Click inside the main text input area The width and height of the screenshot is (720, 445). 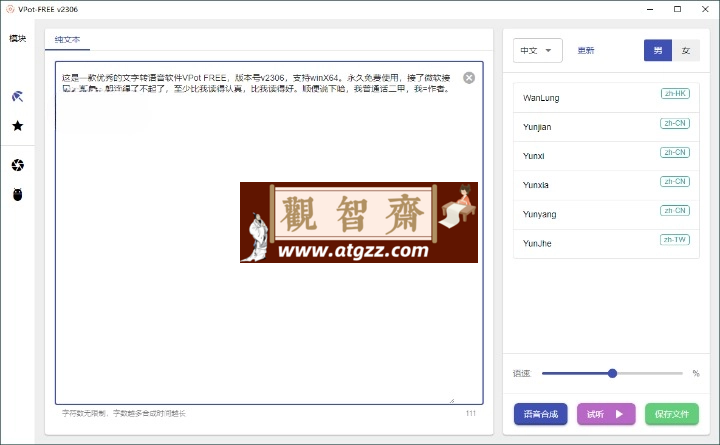pos(269,233)
